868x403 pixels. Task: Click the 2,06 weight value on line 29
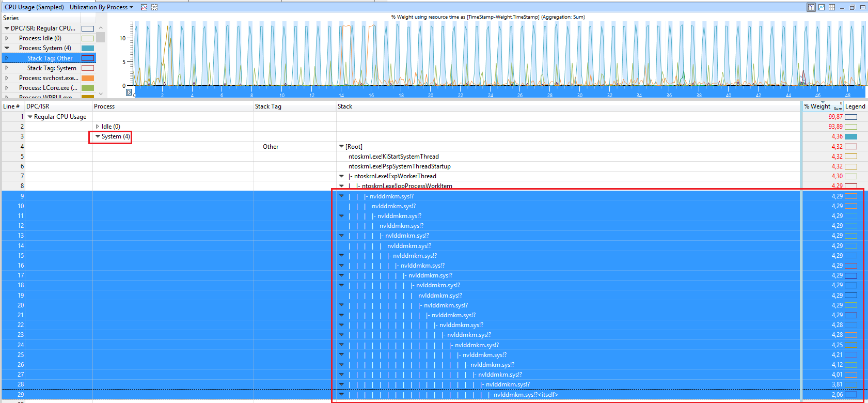click(837, 394)
